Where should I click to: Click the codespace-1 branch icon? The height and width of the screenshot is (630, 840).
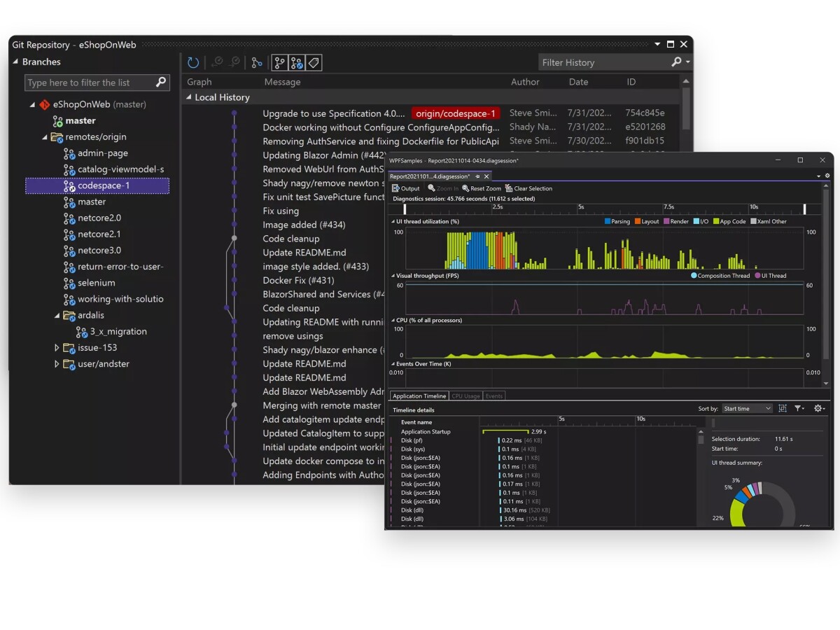pos(69,186)
